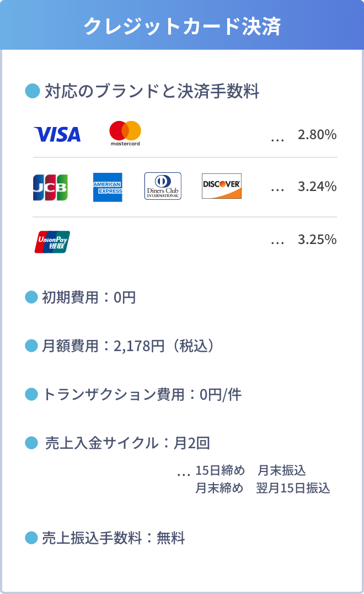This screenshot has height=594, width=364.
Task: Click the クレジットカード決済 header title
Action: (182, 26)
